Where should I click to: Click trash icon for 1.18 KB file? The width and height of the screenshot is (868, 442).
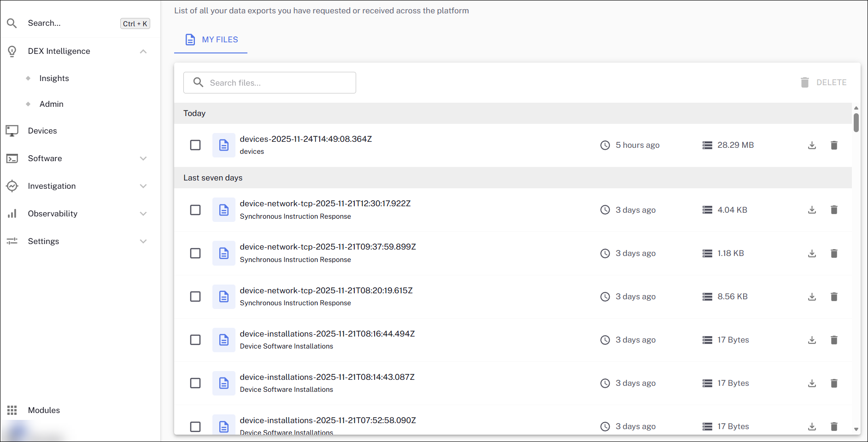[x=833, y=253]
